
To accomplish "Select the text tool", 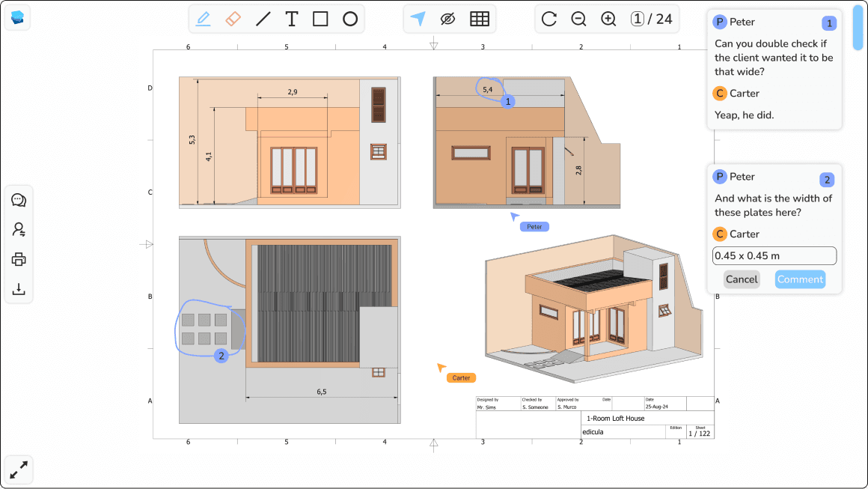I will (x=292, y=19).
